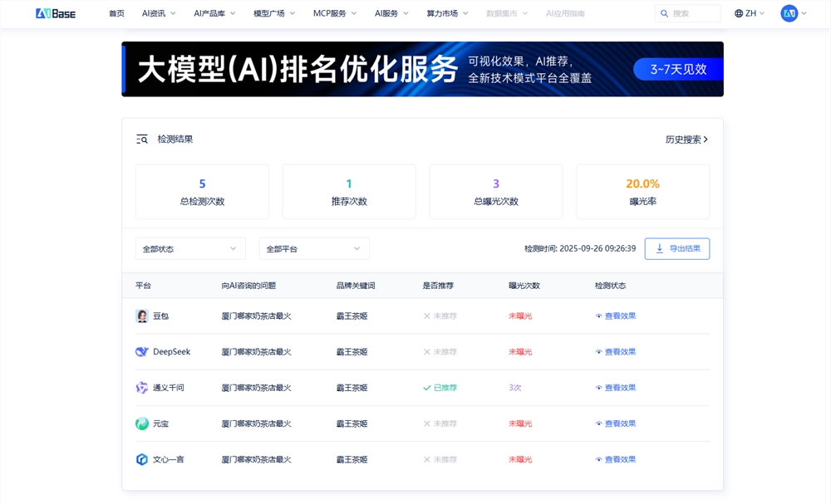Viewport: 831px width, 504px height.
Task: Click the 导出结果 button
Action: 677,249
